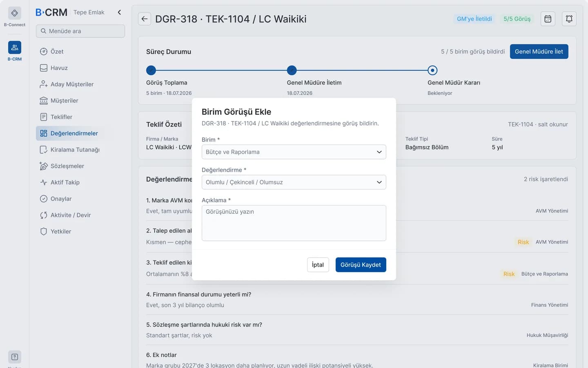Image resolution: width=588 pixels, height=368 pixels.
Task: Click the Bağımsız Bölüm value
Action: point(427,147)
